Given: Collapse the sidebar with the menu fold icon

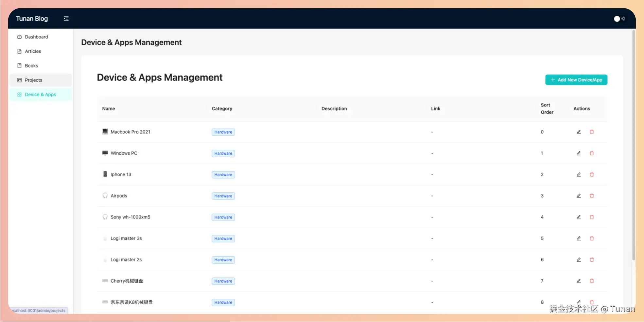Looking at the screenshot, I should 66,19.
